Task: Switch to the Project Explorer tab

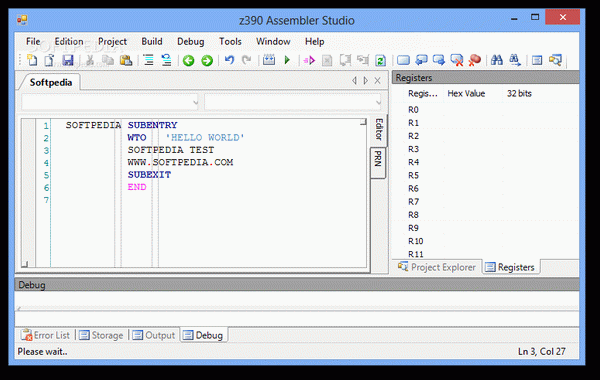Action: [x=437, y=267]
